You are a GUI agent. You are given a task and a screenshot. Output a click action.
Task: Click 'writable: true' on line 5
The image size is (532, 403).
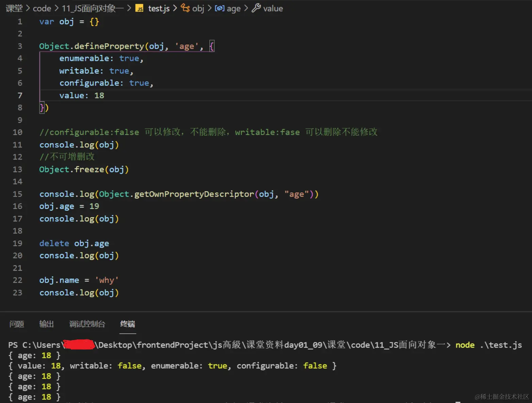(x=94, y=71)
